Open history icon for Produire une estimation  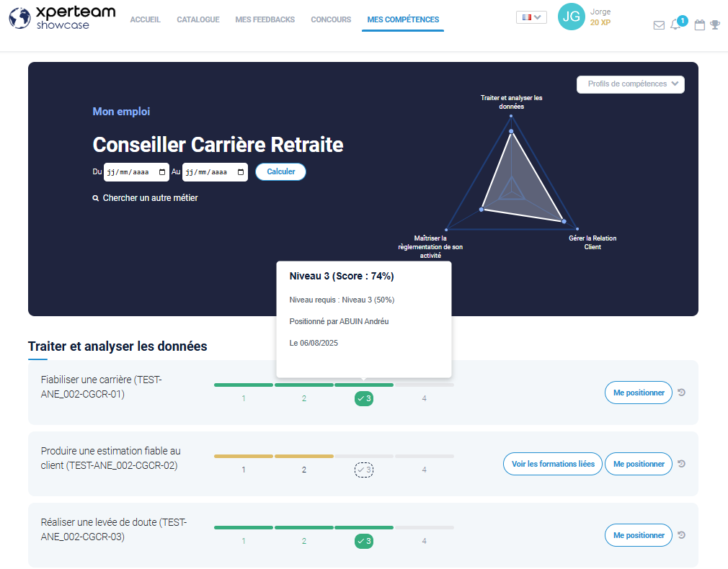pyautogui.click(x=682, y=464)
